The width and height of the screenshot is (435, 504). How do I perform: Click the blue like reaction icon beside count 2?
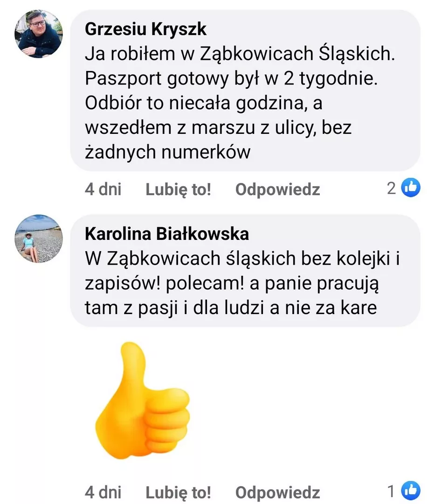[x=411, y=188]
